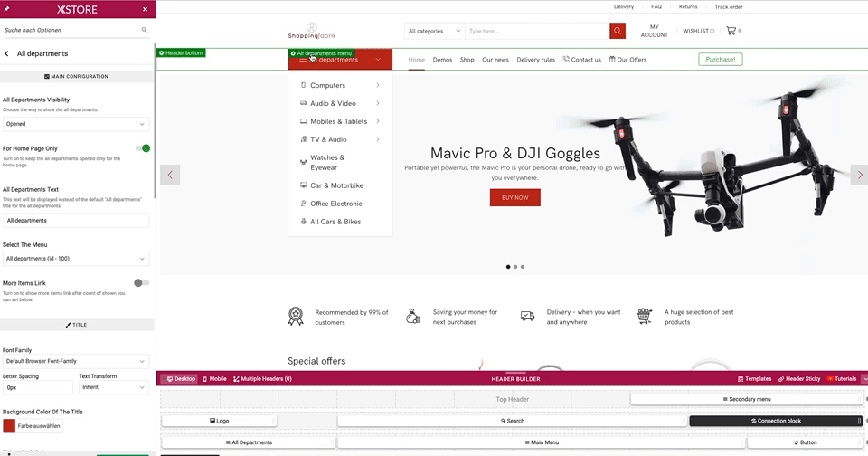Image resolution: width=868 pixels, height=456 pixels.
Task: Click the pin icon in XStore header
Action: click(6, 9)
